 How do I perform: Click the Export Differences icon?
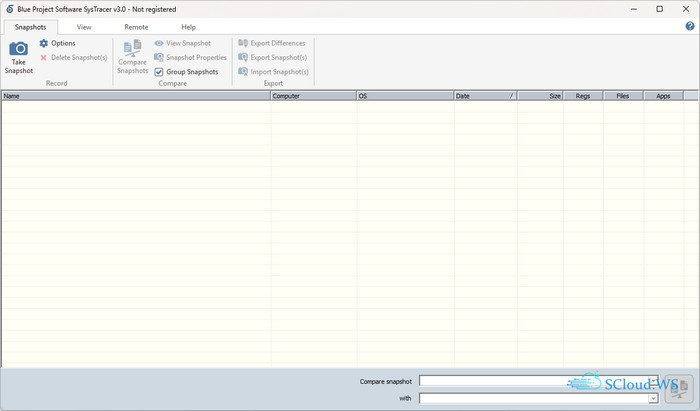[x=243, y=43]
